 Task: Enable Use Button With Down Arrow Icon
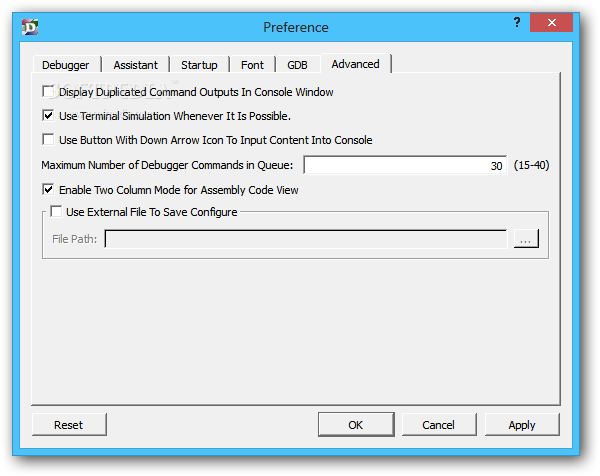(x=48, y=140)
